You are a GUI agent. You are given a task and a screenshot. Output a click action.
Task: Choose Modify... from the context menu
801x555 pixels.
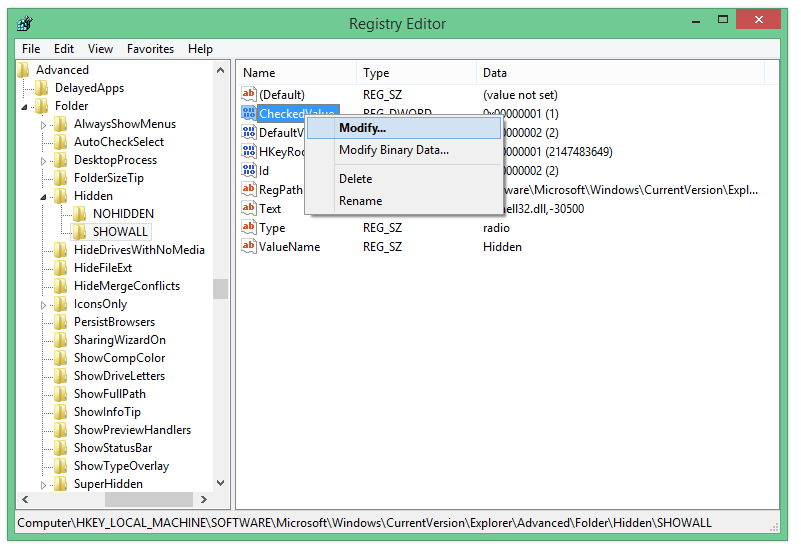pos(404,128)
